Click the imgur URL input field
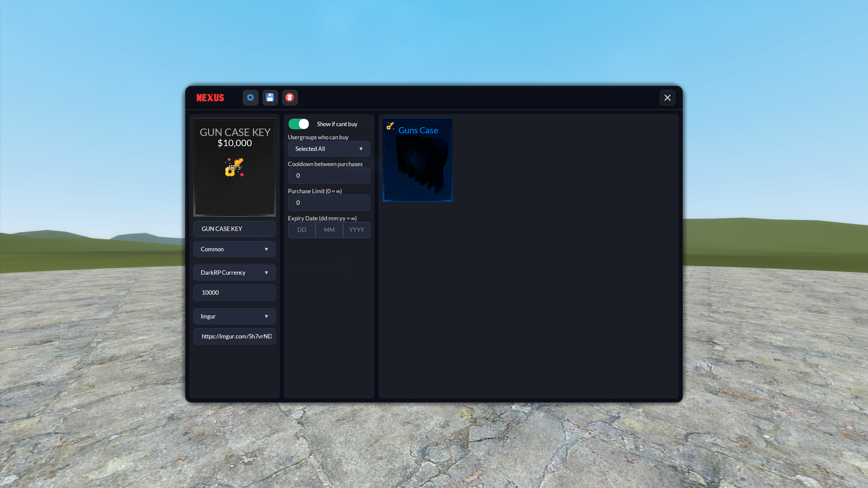868x488 pixels. point(234,336)
